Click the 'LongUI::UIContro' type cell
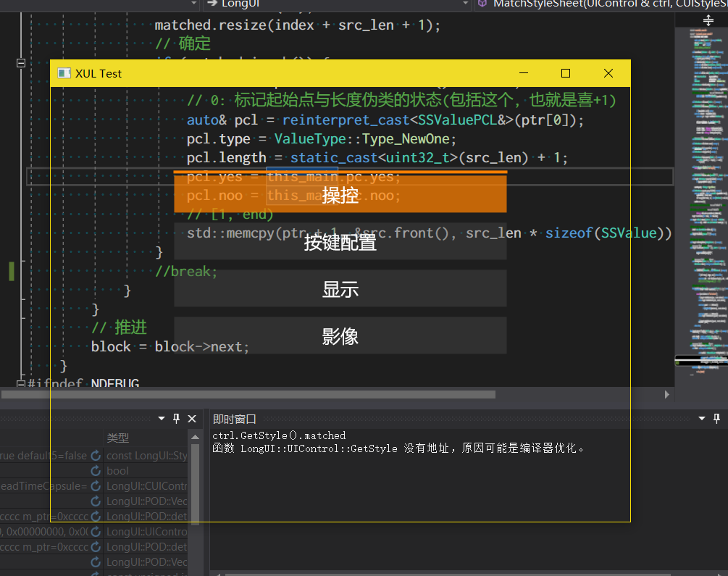 coord(146,531)
